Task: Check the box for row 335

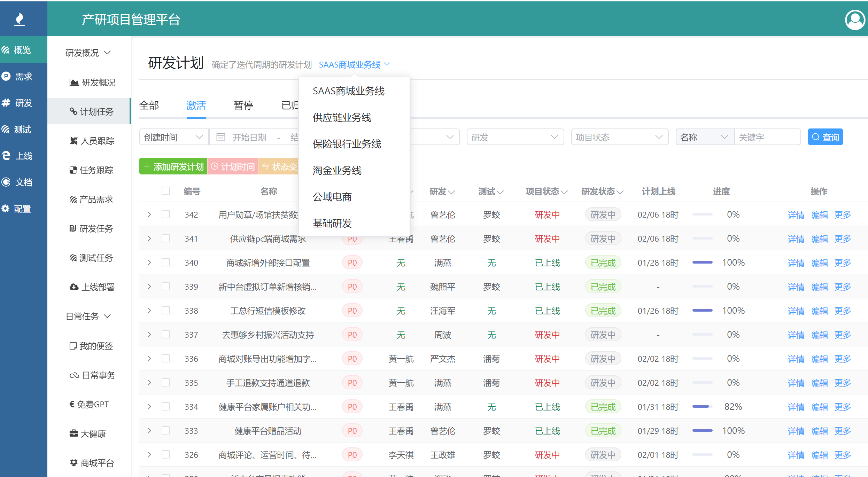Action: 166,382
